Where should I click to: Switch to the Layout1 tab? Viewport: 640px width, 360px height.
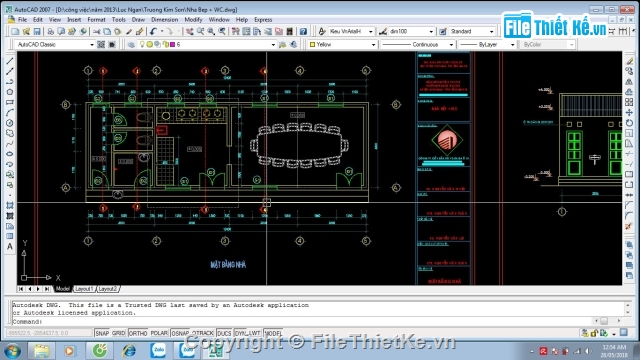click(84, 289)
